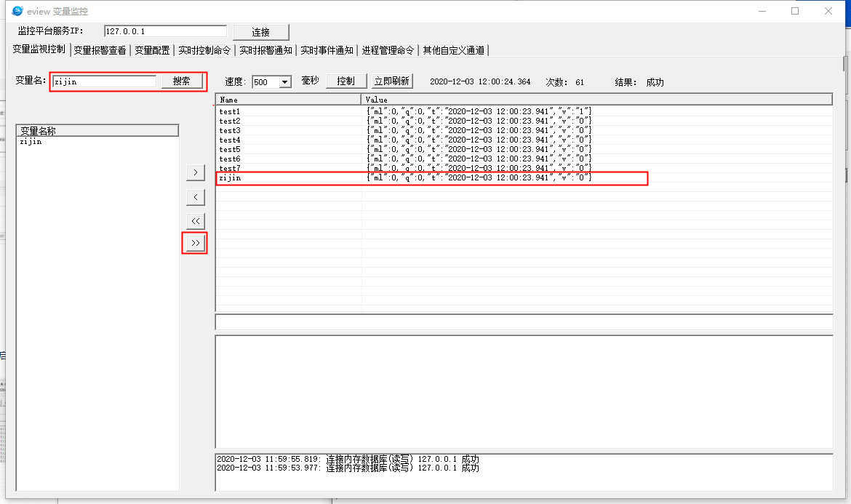Switch to the 实时控制命令 tab
This screenshot has width=851, height=504.
click(204, 50)
